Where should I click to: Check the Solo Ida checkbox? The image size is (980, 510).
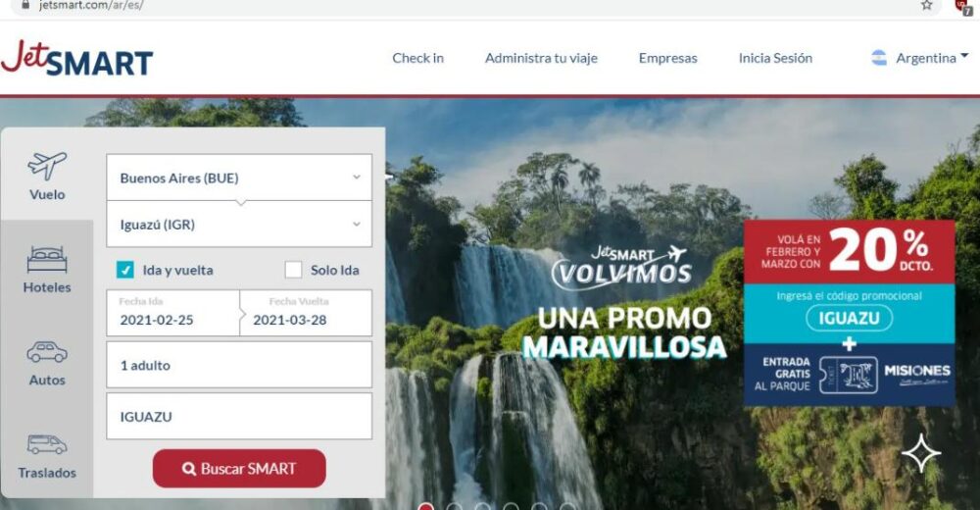coord(293,270)
